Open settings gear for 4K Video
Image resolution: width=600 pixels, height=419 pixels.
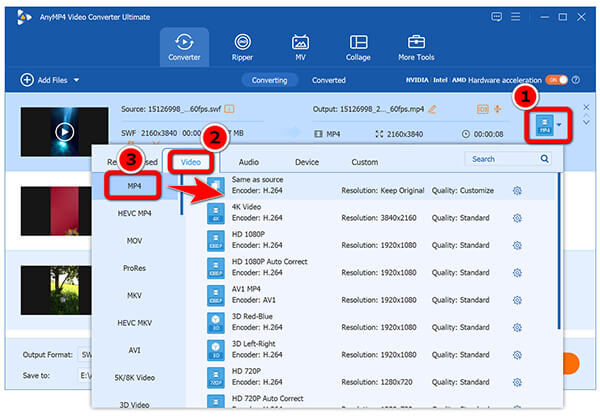(x=517, y=218)
